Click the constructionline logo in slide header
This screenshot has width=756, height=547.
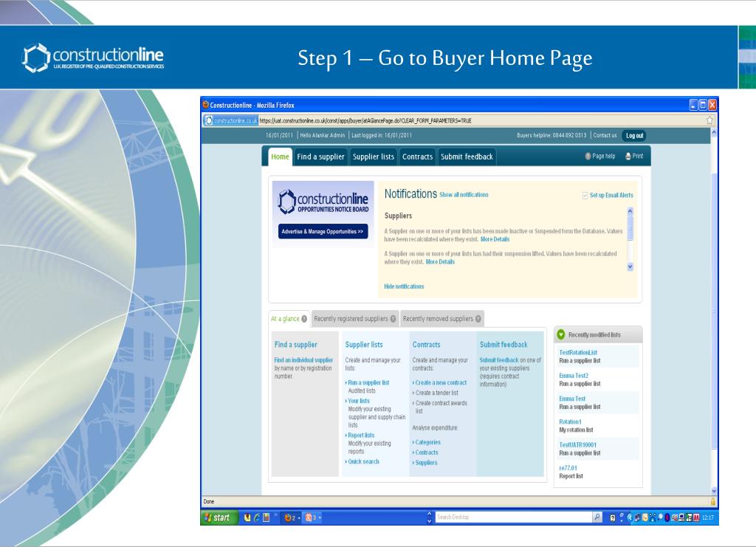pyautogui.click(x=93, y=58)
